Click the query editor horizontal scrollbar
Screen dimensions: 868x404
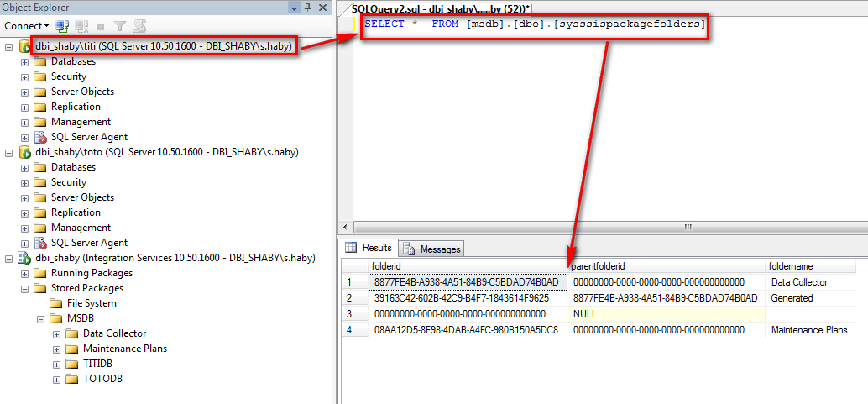point(688,227)
